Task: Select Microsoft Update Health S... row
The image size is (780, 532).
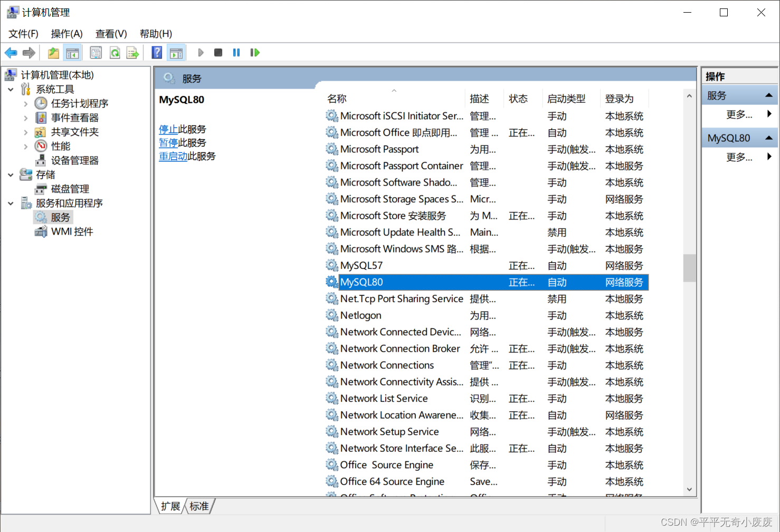Action: tap(487, 233)
